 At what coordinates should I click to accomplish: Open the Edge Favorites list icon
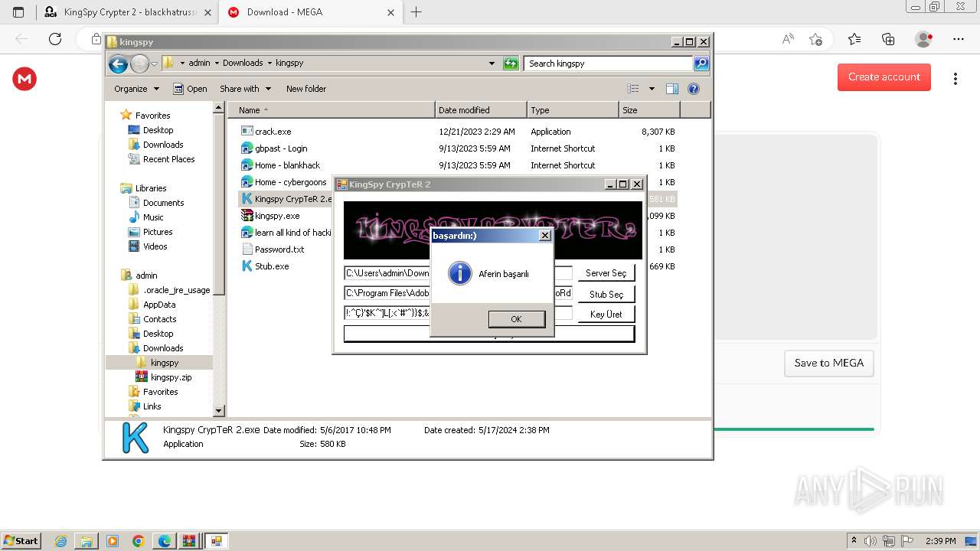point(854,39)
